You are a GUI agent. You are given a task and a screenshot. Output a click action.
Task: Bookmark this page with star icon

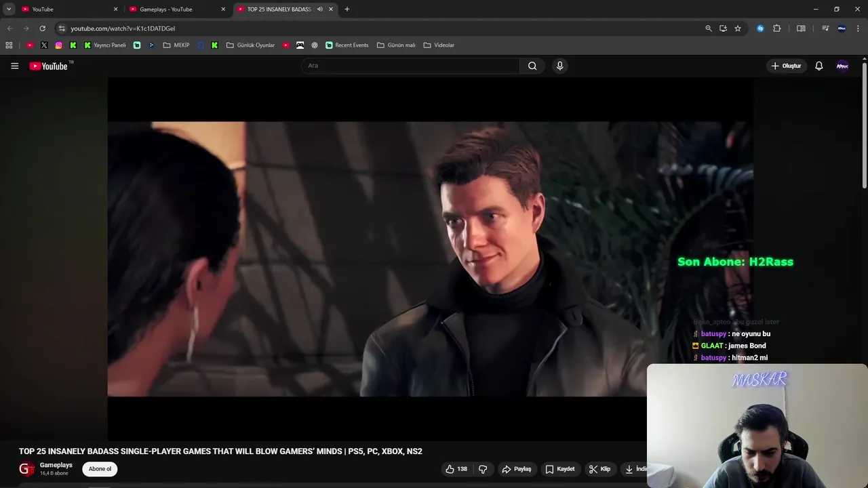[738, 28]
